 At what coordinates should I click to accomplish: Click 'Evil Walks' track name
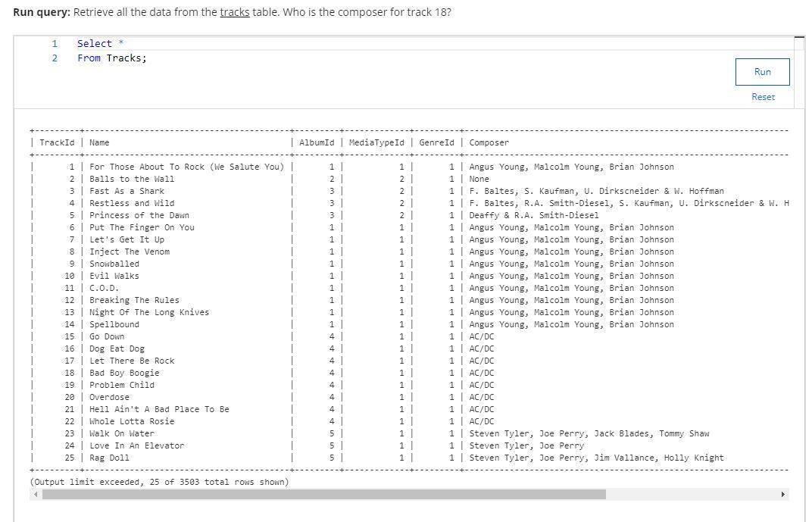pyautogui.click(x=114, y=276)
